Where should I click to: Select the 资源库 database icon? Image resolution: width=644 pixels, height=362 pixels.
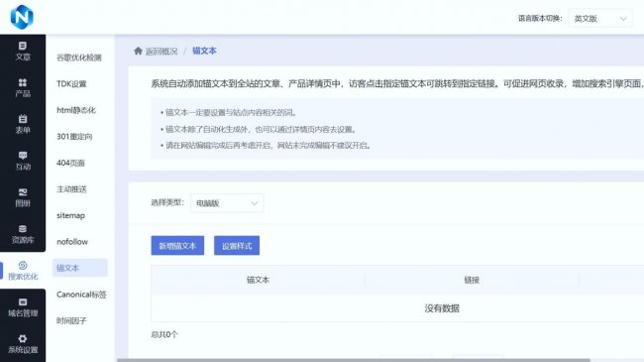point(23,229)
